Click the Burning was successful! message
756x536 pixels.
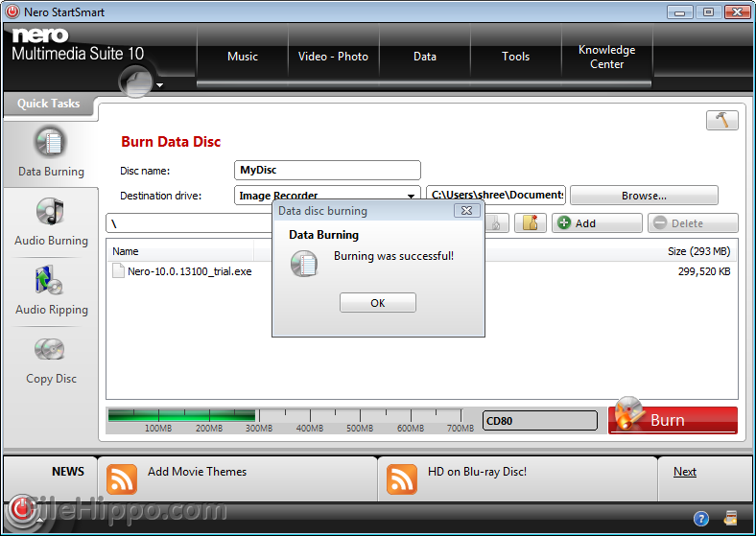[393, 256]
